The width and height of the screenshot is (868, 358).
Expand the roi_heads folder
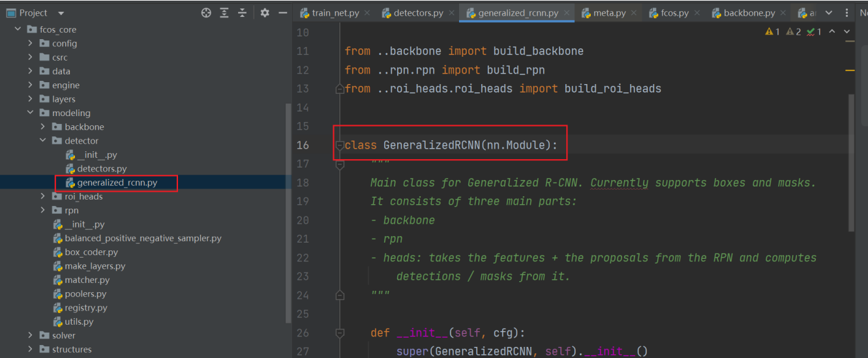(43, 196)
